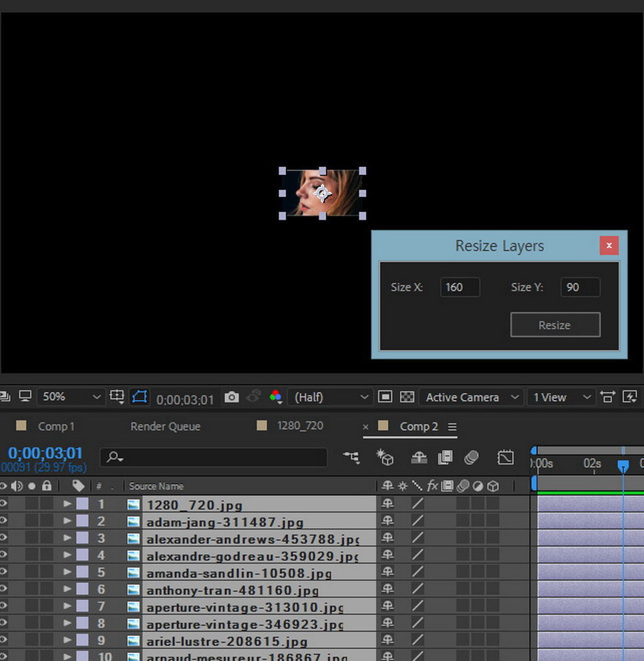Take a snapshot with the camera icon

tap(232, 397)
